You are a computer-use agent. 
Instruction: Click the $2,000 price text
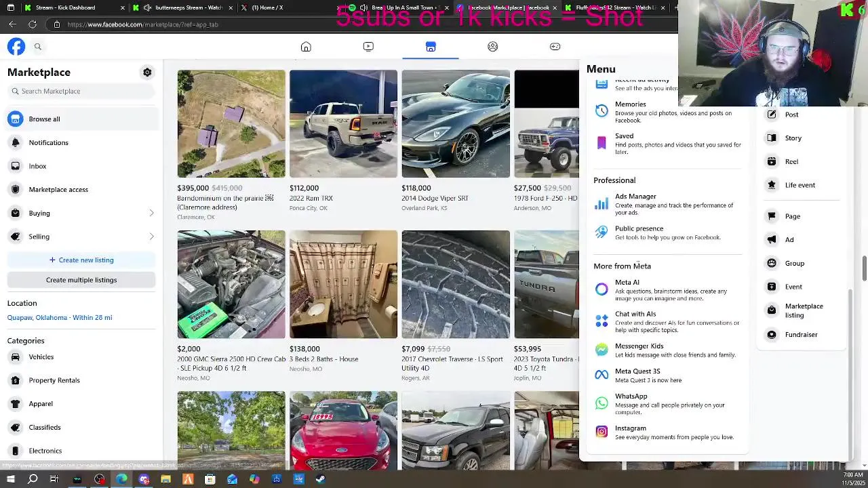click(x=189, y=349)
